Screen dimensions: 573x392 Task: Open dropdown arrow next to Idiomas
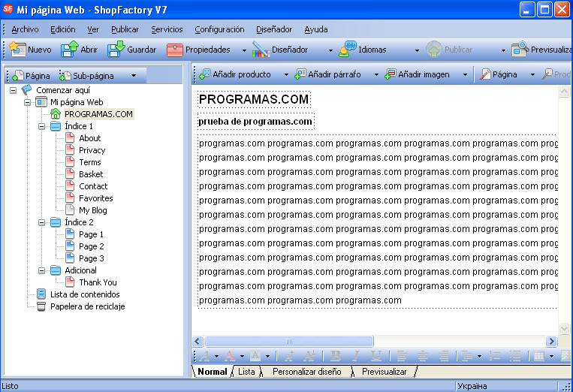click(417, 50)
